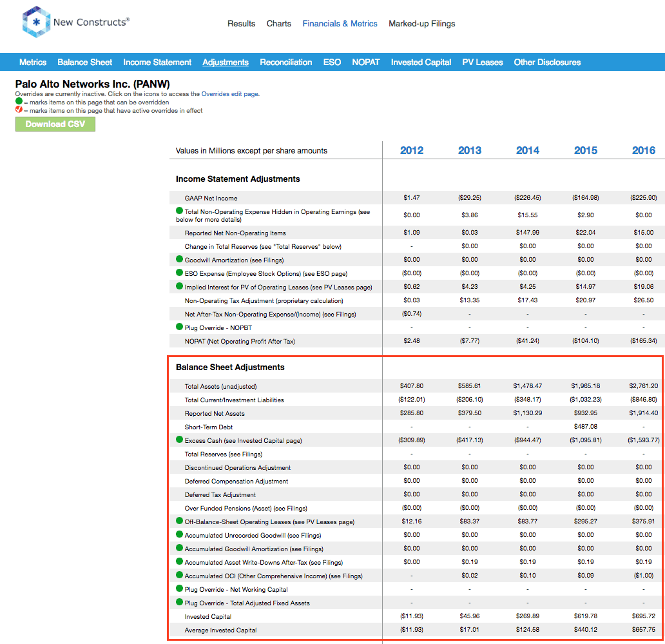Click the $487.08 Short-Term Debt value
This screenshot has width=665, height=644.
(x=586, y=426)
